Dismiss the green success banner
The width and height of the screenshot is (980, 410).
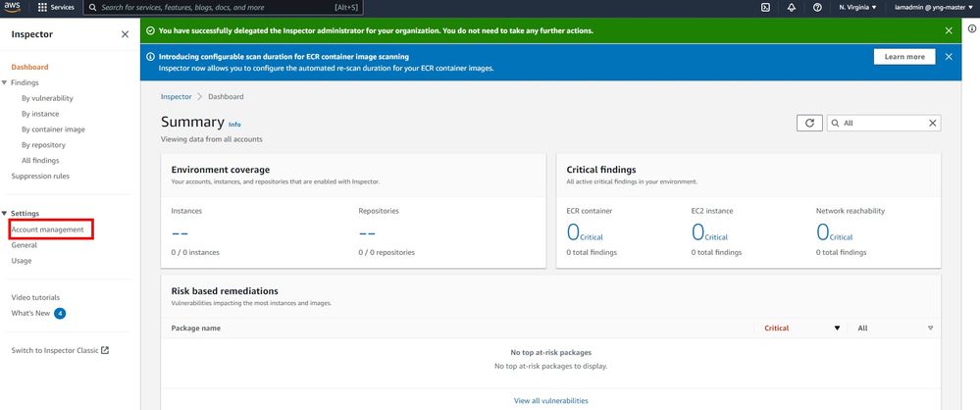pos(949,30)
